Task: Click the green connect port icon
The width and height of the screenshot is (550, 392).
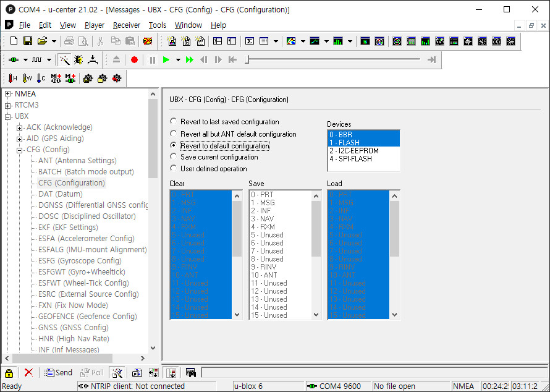Action: (x=14, y=59)
